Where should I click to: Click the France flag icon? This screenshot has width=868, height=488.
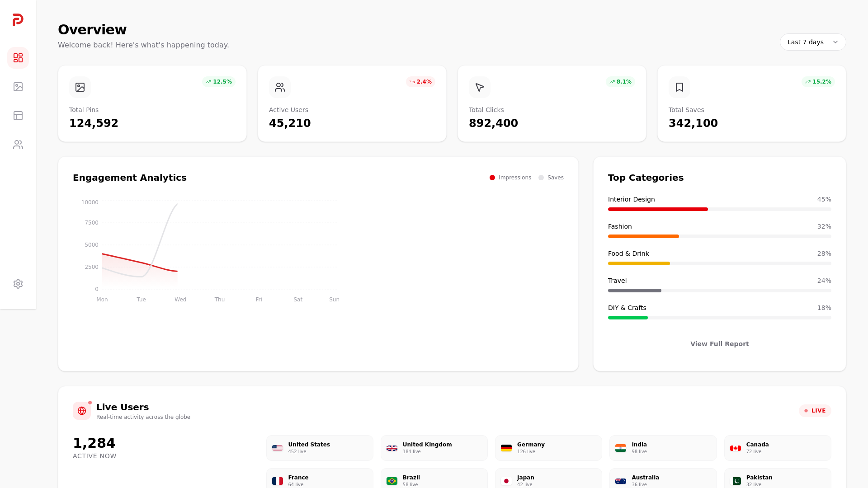[278, 481]
